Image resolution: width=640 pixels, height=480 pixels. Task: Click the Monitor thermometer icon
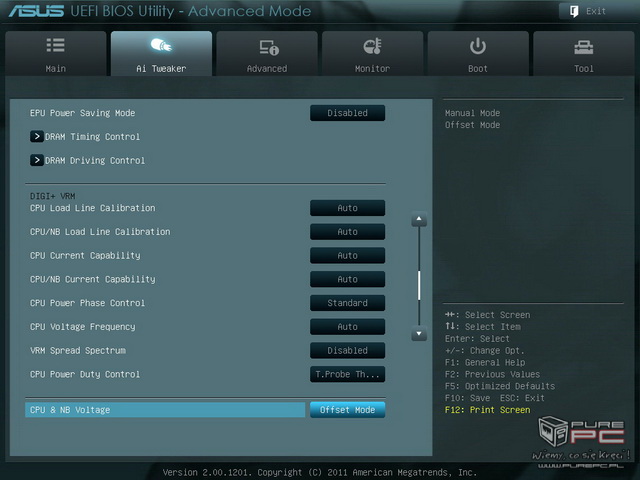pos(372,47)
